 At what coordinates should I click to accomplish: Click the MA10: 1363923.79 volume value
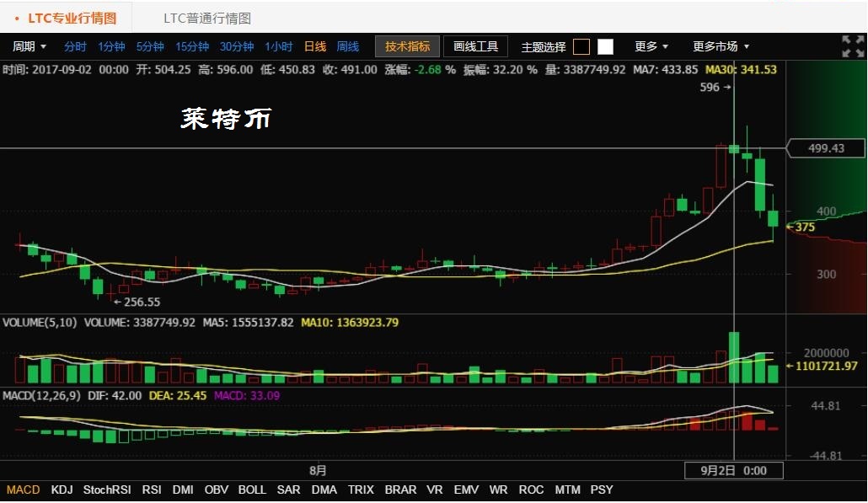(x=349, y=322)
